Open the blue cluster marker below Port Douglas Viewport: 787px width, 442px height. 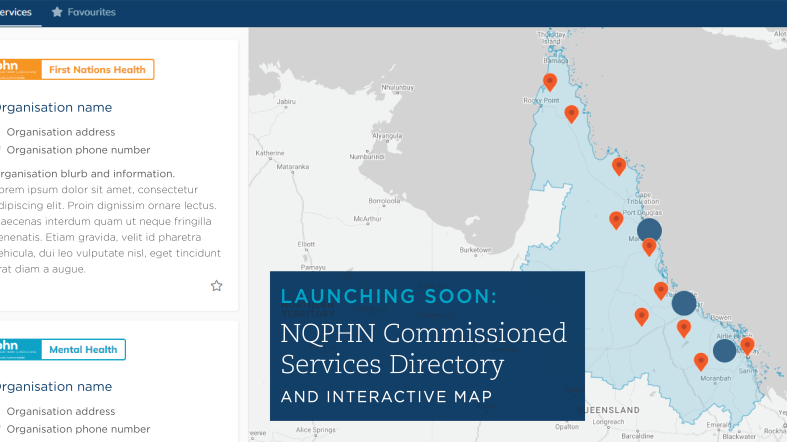click(649, 231)
